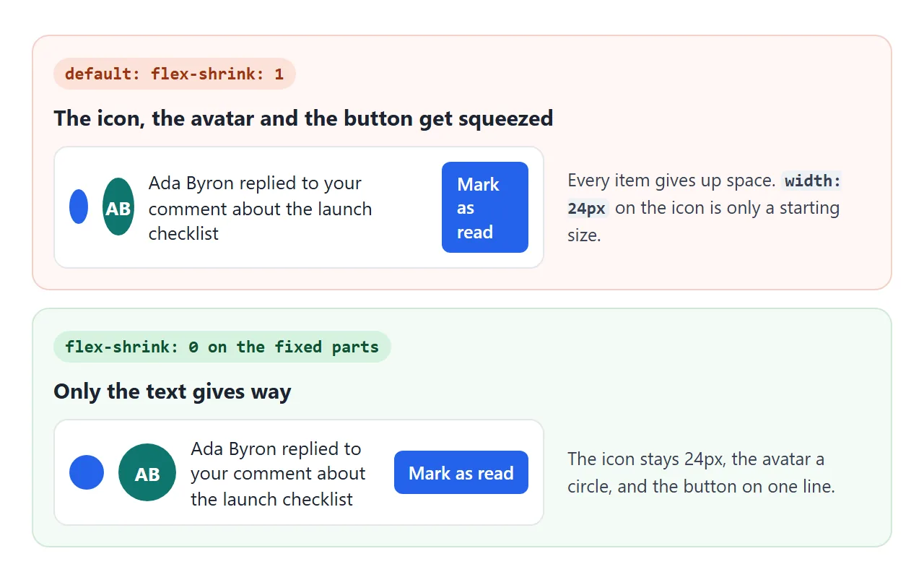Screen dimensions: 924x585
Task: Click the 'Every item gives up space' description
Action: click(705, 208)
